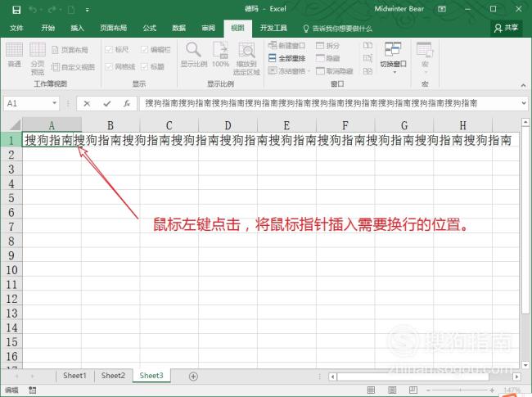This screenshot has width=532, height=397.
Task: Select column C header
Action: [169, 125]
